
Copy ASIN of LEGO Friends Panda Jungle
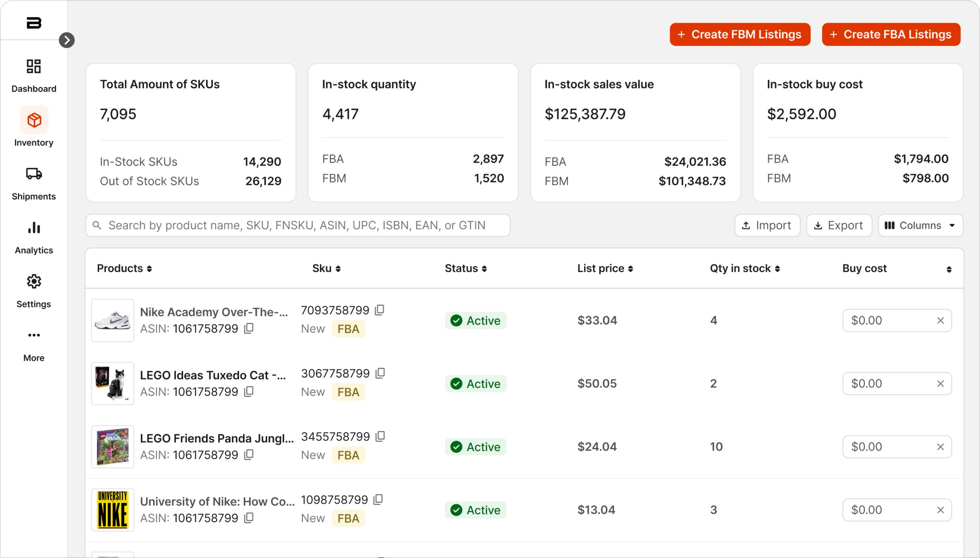click(x=249, y=455)
